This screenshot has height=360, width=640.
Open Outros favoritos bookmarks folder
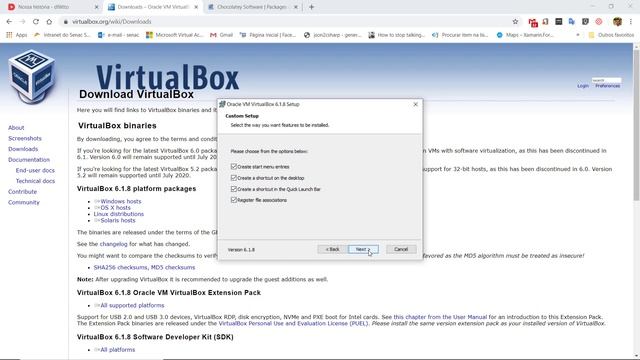click(611, 35)
